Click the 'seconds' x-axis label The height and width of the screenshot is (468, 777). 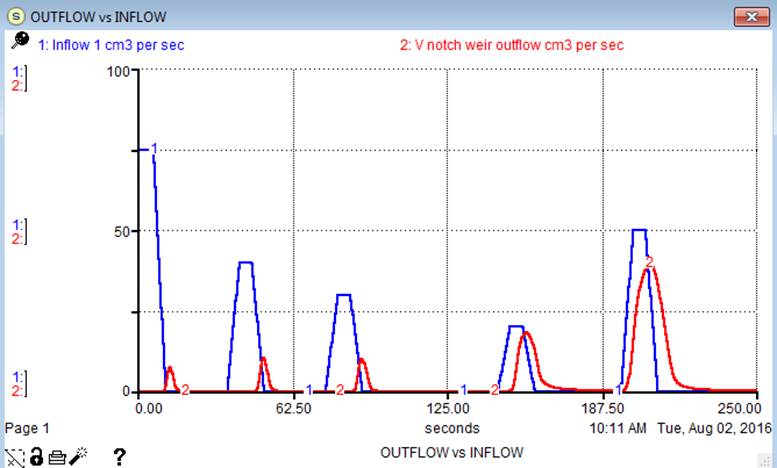(x=451, y=428)
